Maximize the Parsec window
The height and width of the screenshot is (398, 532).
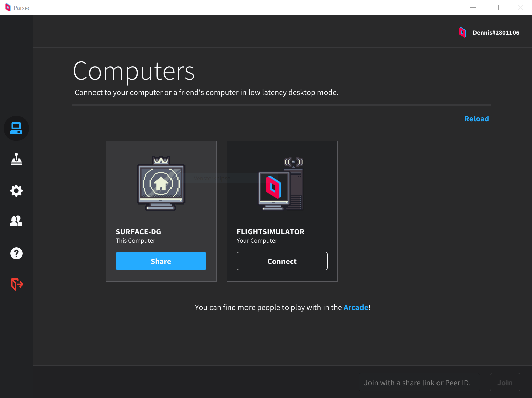click(x=496, y=8)
